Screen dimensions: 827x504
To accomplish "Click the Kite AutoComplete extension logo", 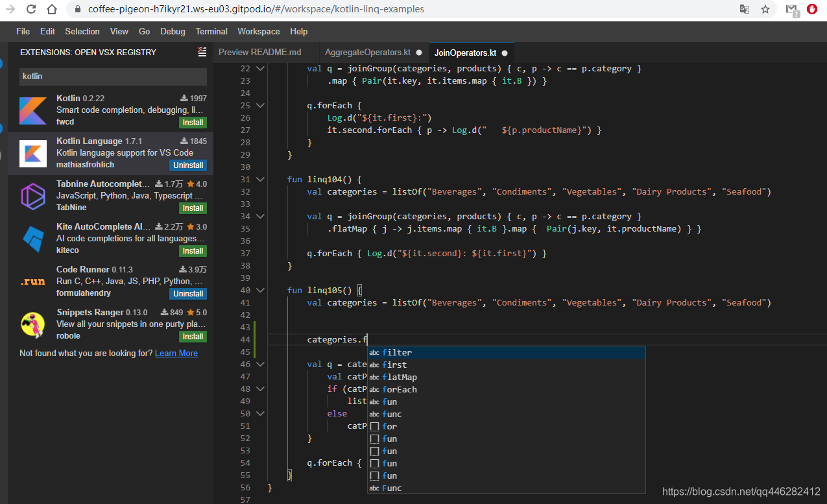I will (32, 239).
